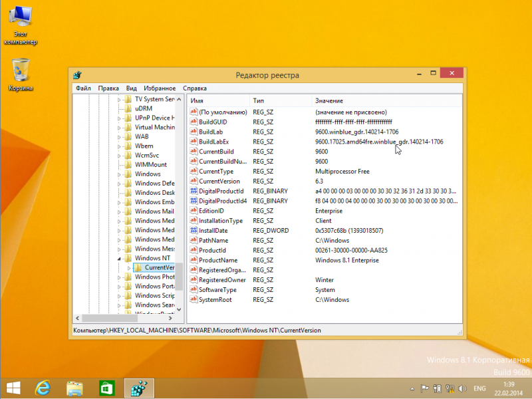Image resolution: width=532 pixels, height=399 pixels.
Task: Click the folder icon beside WIMMount
Action: (x=128, y=164)
